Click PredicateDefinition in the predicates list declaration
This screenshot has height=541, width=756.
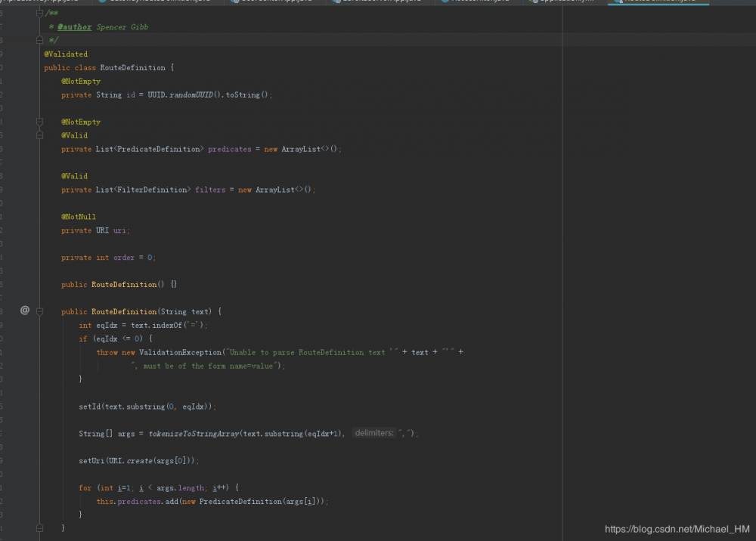[160, 149]
